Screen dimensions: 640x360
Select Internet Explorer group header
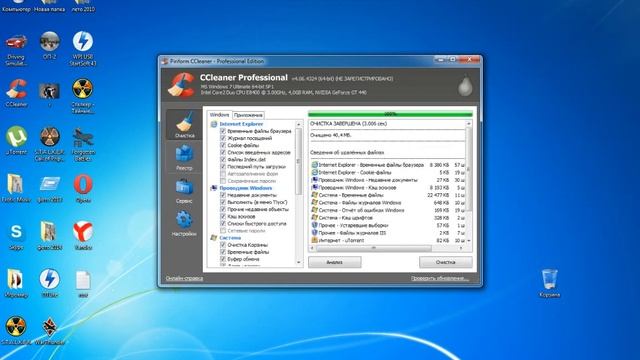click(x=241, y=124)
